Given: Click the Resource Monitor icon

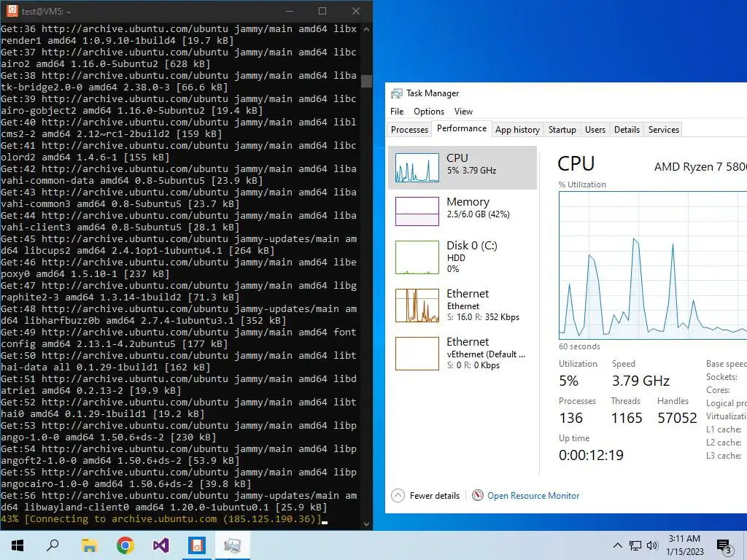Looking at the screenshot, I should (x=477, y=495).
